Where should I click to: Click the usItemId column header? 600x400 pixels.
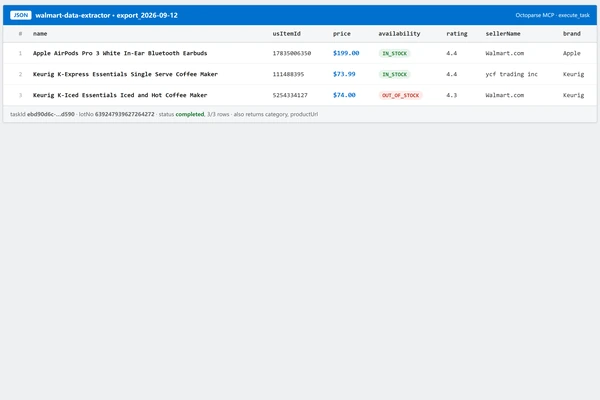(286, 34)
